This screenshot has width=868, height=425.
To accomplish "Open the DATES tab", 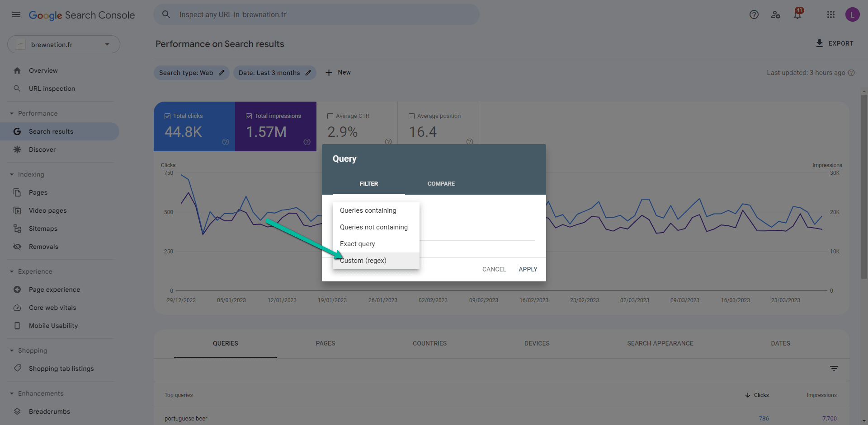I will (781, 343).
